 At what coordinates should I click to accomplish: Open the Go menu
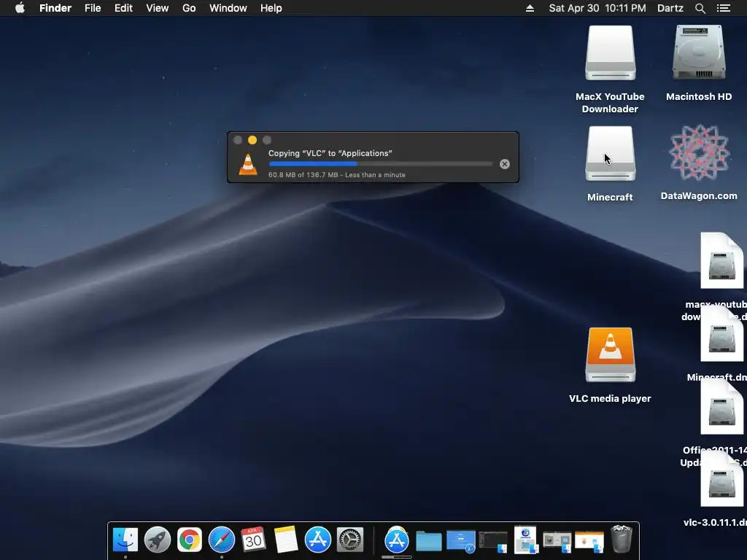tap(189, 8)
